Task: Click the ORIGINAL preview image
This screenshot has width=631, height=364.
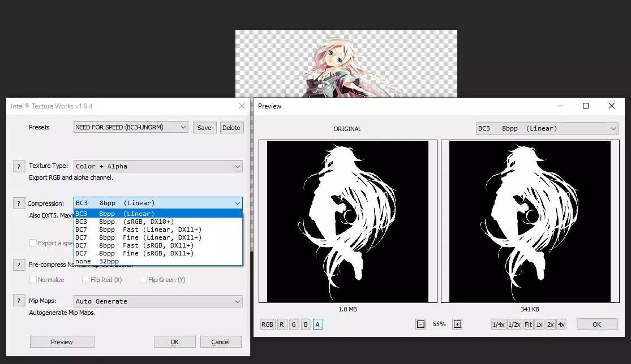Action: click(347, 221)
